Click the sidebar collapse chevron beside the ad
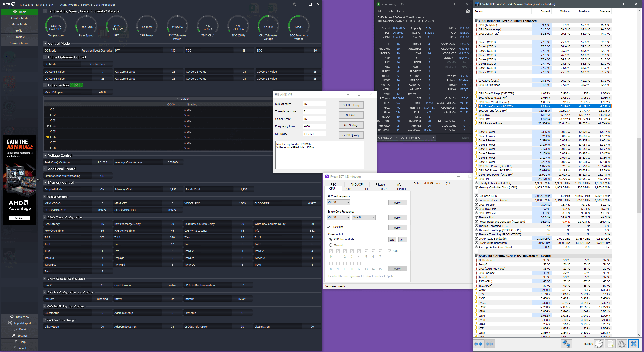 point(38,180)
